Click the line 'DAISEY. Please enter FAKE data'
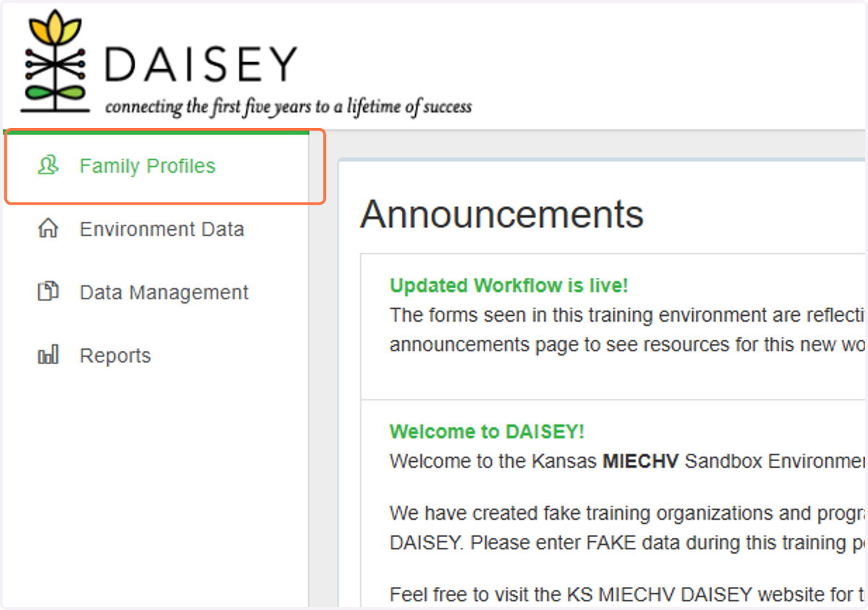868x610 pixels. coord(628,542)
